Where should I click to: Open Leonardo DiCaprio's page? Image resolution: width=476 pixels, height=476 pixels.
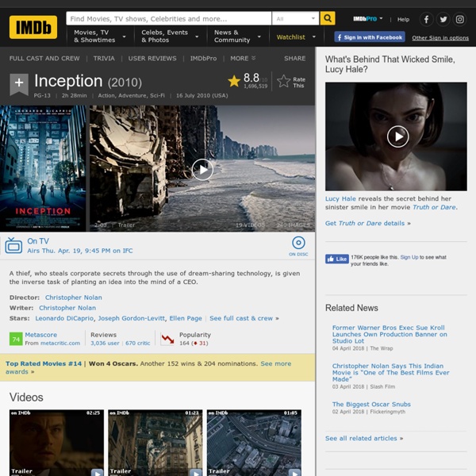(64, 318)
